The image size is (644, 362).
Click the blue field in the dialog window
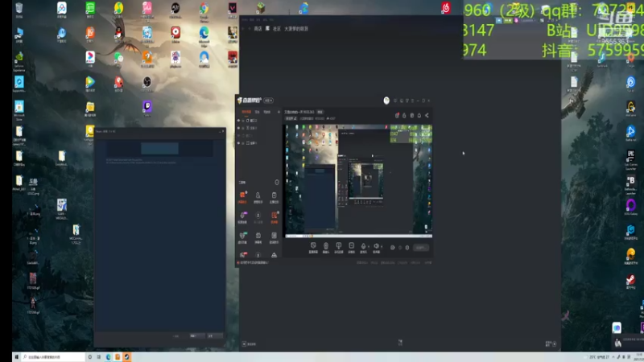pyautogui.click(x=159, y=148)
